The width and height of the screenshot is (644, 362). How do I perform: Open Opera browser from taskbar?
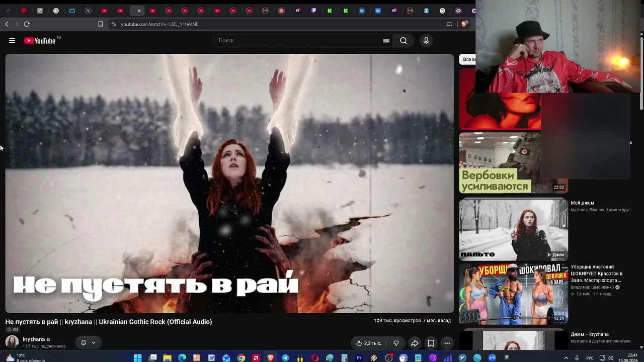[x=315, y=358]
